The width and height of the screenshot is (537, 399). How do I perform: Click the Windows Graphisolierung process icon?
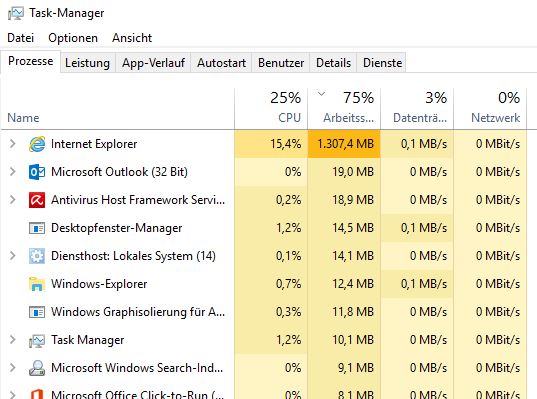click(37, 312)
